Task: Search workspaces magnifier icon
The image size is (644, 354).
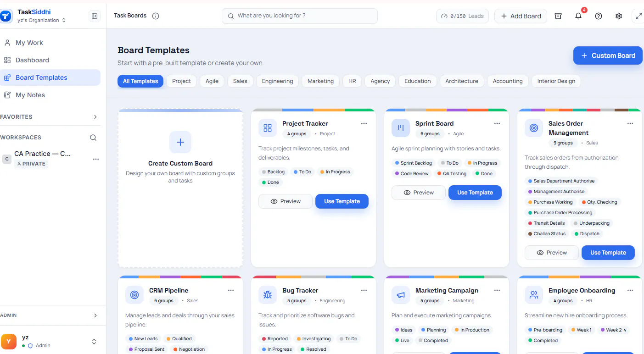Action: (93, 138)
